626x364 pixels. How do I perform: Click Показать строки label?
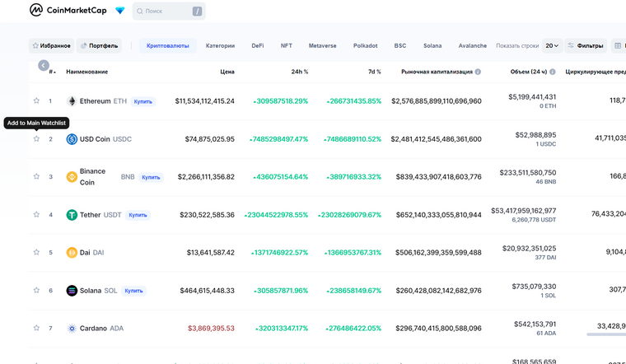[517, 45]
